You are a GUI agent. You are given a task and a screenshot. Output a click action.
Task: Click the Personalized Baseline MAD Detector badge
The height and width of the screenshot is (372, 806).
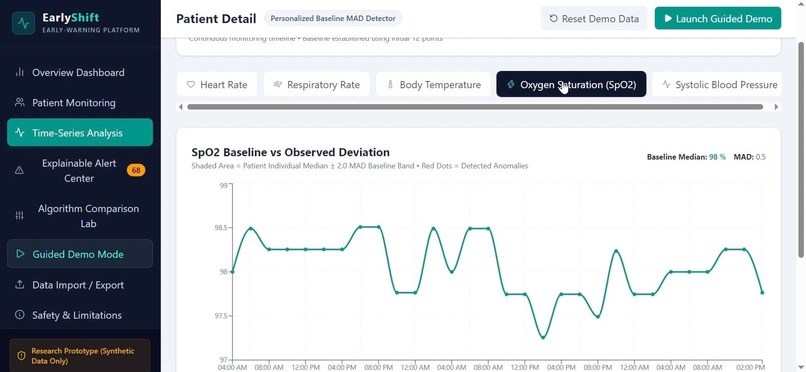(x=333, y=18)
